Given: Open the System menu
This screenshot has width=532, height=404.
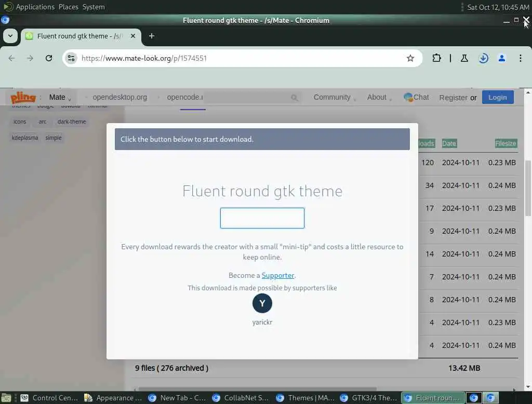Looking at the screenshot, I should click(94, 7).
